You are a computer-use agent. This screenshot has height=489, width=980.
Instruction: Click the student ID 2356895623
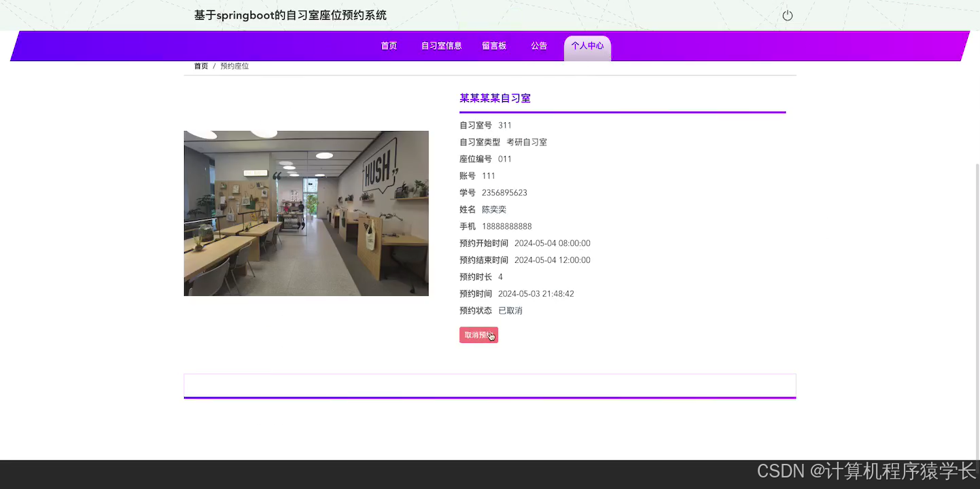[x=504, y=192]
